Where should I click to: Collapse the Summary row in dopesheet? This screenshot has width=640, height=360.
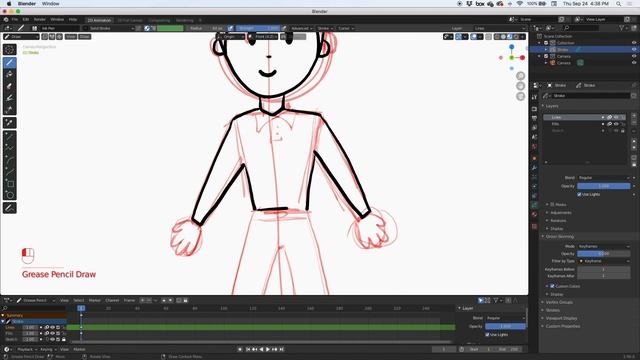pyautogui.click(x=3, y=315)
